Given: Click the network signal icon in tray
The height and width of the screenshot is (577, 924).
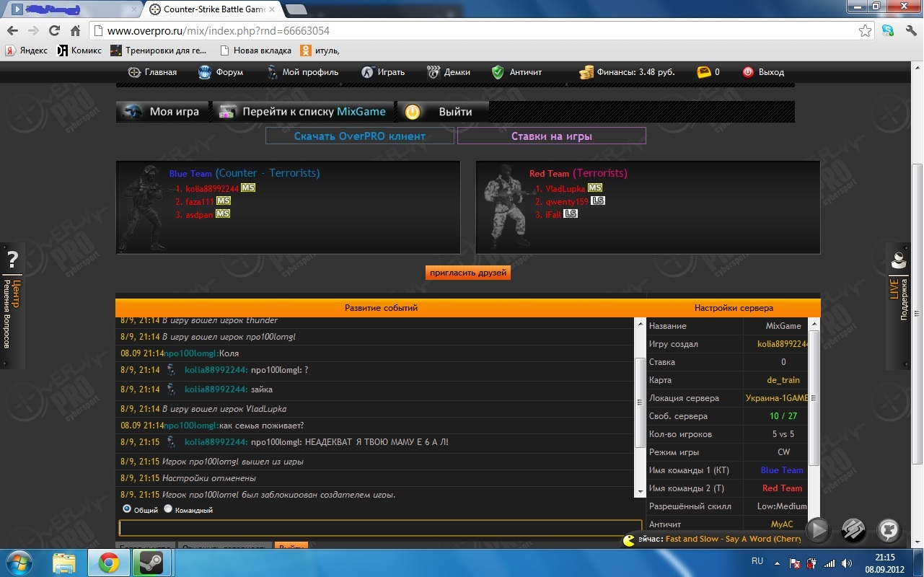Looking at the screenshot, I should click(x=830, y=563).
